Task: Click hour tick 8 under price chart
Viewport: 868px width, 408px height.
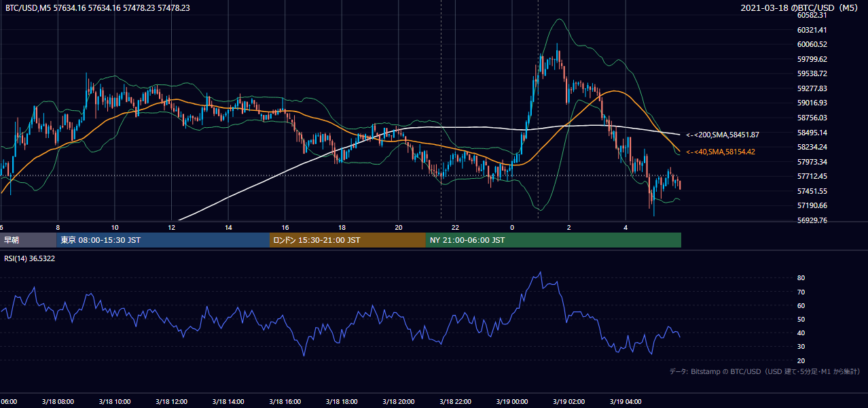Action: [58, 228]
